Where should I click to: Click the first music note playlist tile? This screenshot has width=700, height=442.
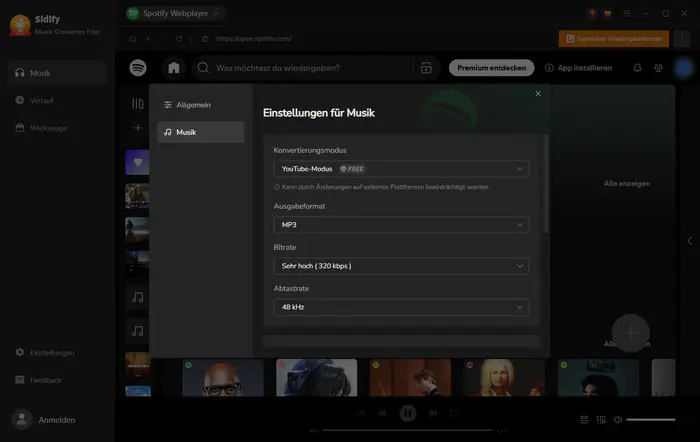pyautogui.click(x=138, y=297)
